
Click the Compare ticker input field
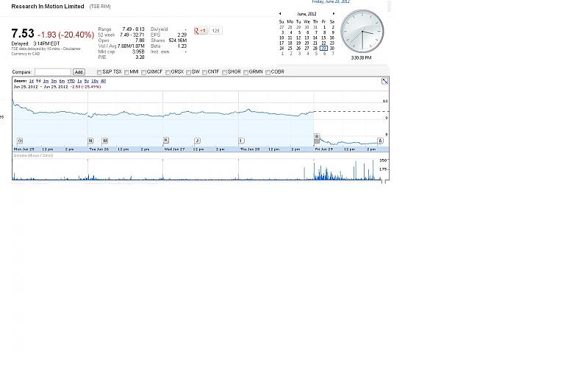pyautogui.click(x=52, y=72)
